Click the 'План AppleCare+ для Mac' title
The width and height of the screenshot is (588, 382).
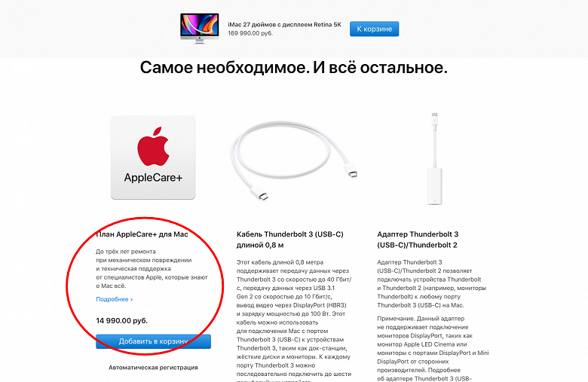142,234
